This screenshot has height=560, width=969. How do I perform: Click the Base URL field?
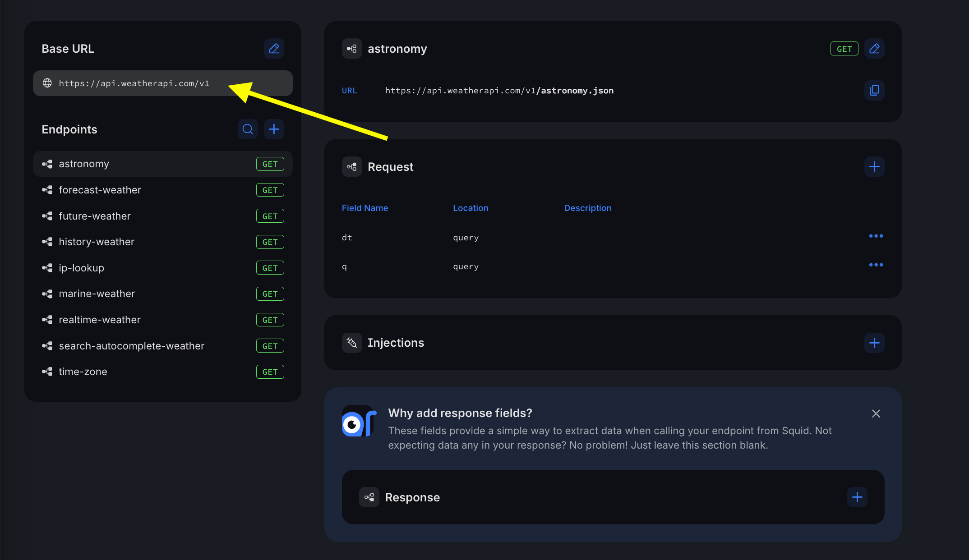[x=162, y=83]
